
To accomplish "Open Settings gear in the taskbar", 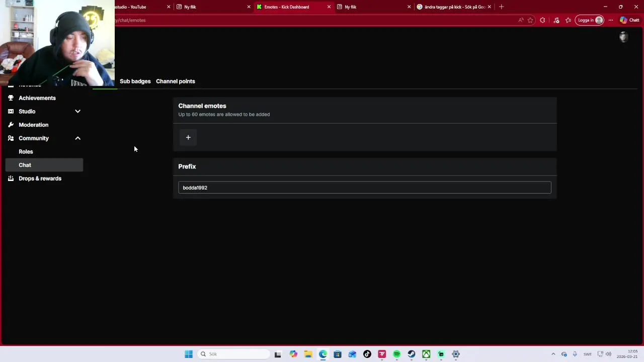I will (456, 354).
